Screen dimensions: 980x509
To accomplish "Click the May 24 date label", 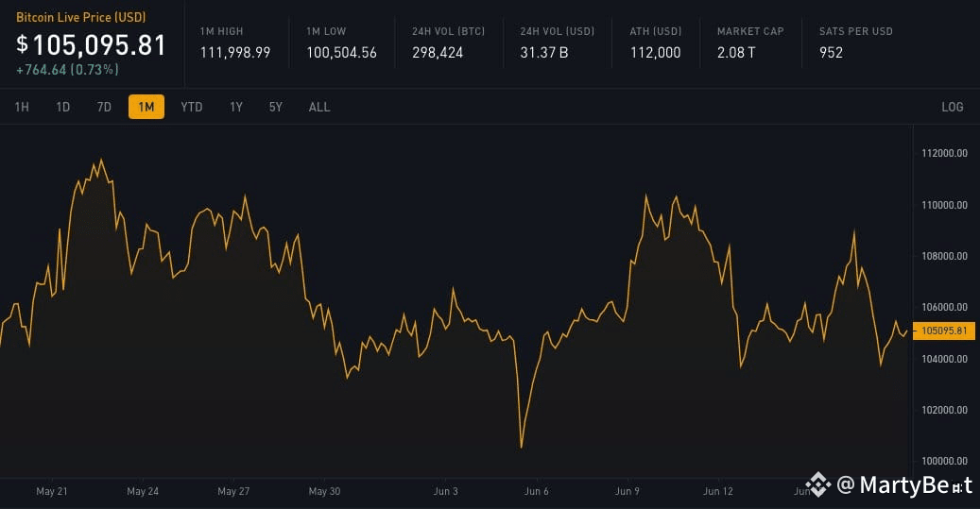I will tap(143, 491).
